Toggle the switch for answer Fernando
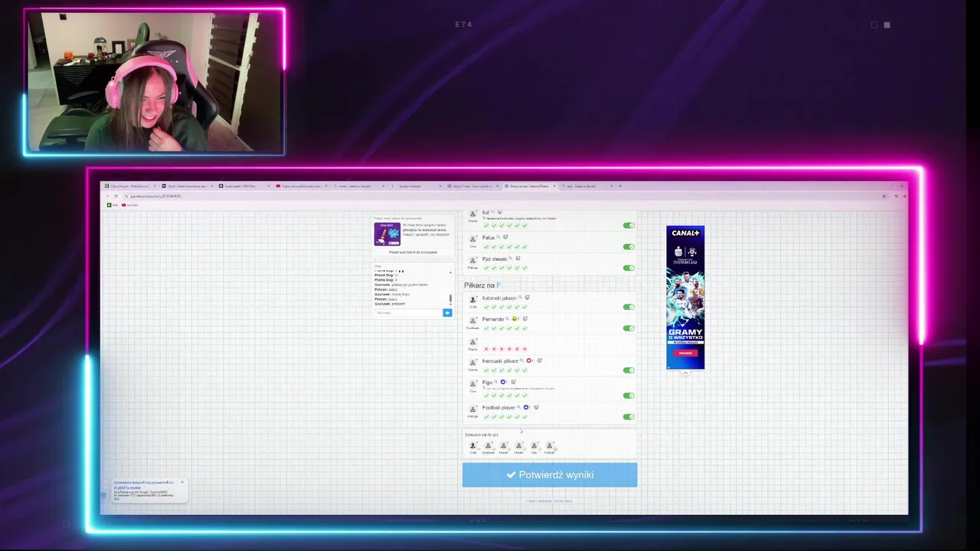The image size is (980, 551). click(629, 328)
